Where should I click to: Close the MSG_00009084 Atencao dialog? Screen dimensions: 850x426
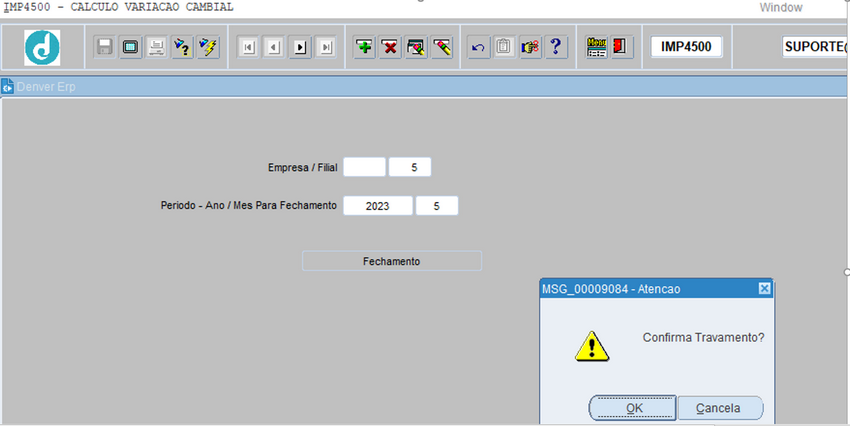click(764, 288)
